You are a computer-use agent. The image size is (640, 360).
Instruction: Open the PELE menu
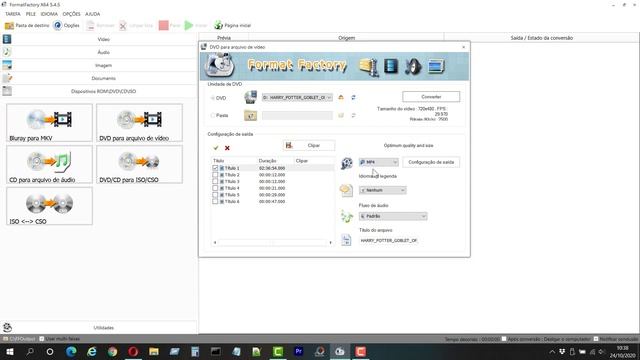pos(31,14)
